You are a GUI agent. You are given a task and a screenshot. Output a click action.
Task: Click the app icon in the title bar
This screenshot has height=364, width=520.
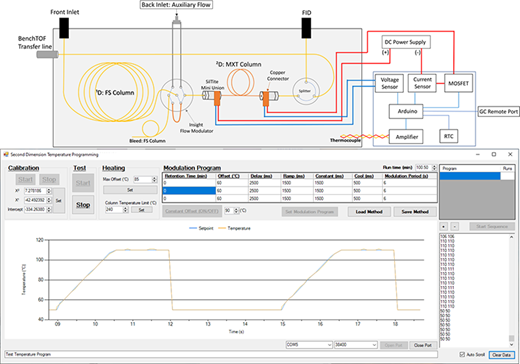click(6, 155)
